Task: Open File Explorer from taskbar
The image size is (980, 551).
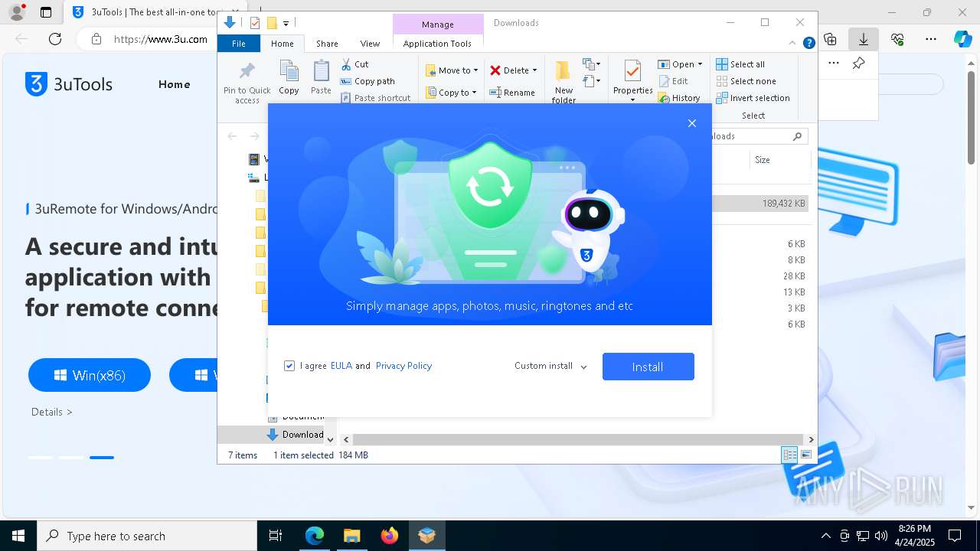Action: pyautogui.click(x=352, y=536)
